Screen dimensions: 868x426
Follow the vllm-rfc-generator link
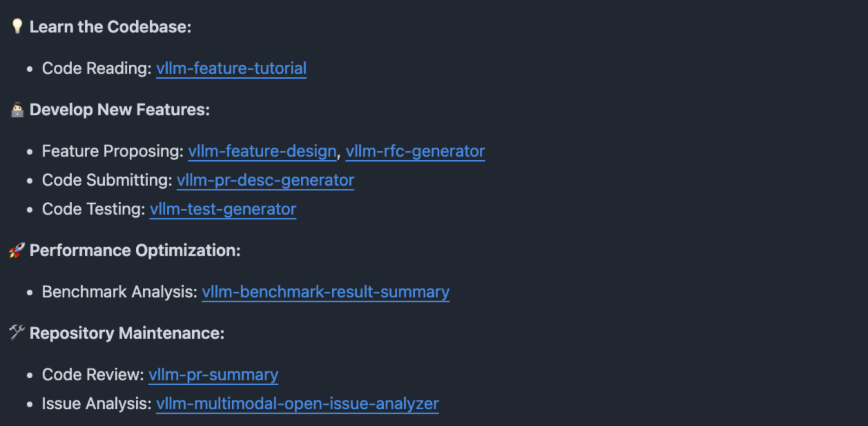point(415,151)
